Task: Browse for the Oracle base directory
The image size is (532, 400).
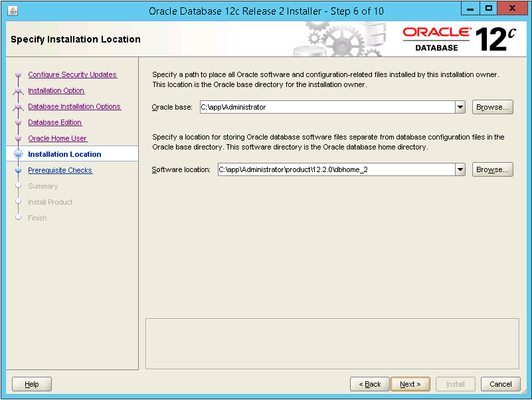Action: (493, 107)
